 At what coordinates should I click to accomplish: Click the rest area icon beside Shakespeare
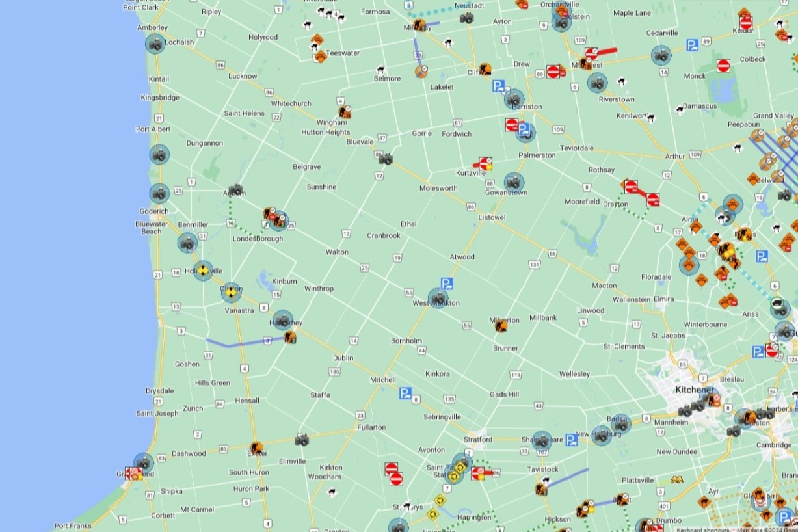tap(572, 440)
